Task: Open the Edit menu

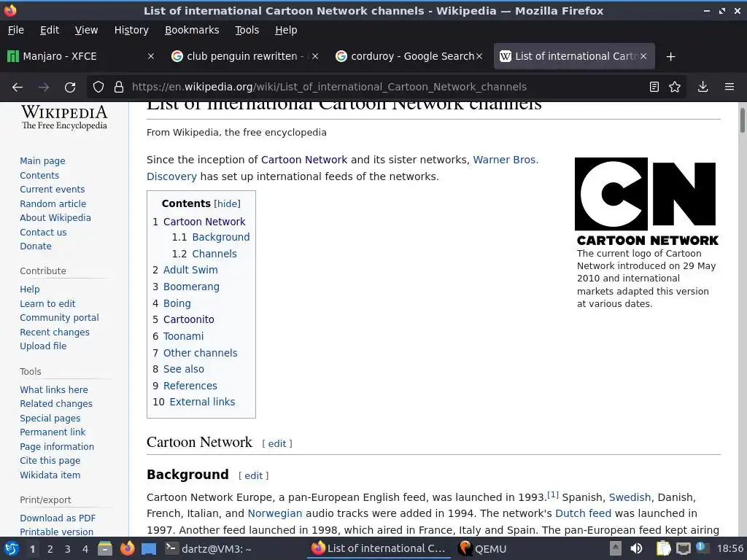Action: [x=50, y=30]
